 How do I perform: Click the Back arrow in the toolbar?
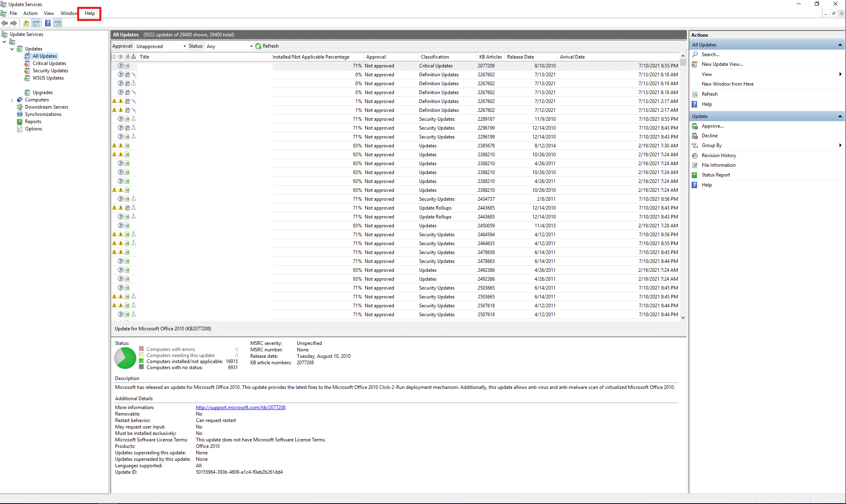click(5, 23)
